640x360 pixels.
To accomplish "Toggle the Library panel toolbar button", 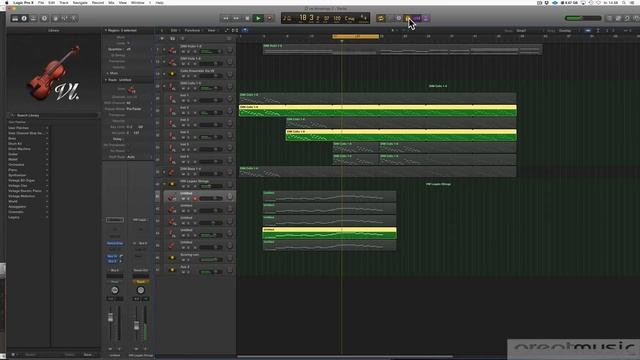I will pyautogui.click(x=15, y=18).
